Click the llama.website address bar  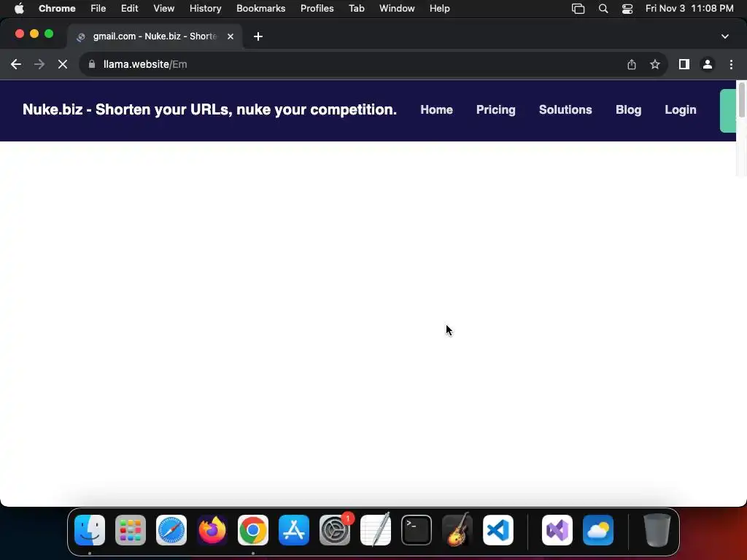(352, 64)
